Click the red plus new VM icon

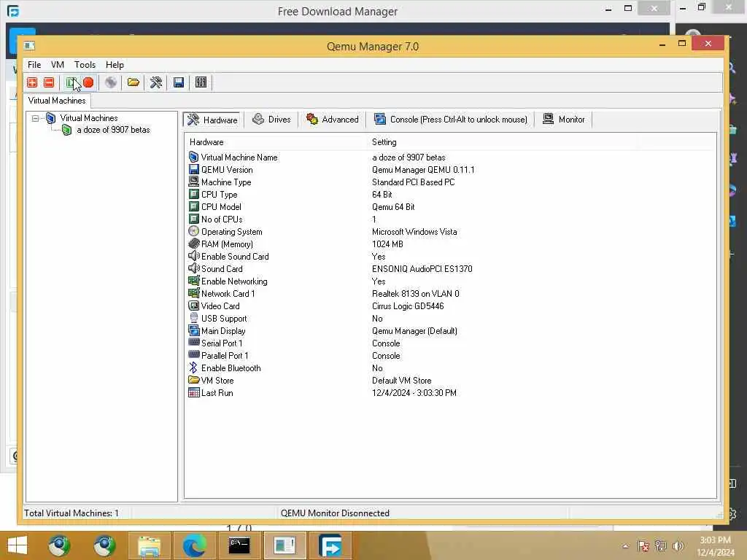[32, 82]
